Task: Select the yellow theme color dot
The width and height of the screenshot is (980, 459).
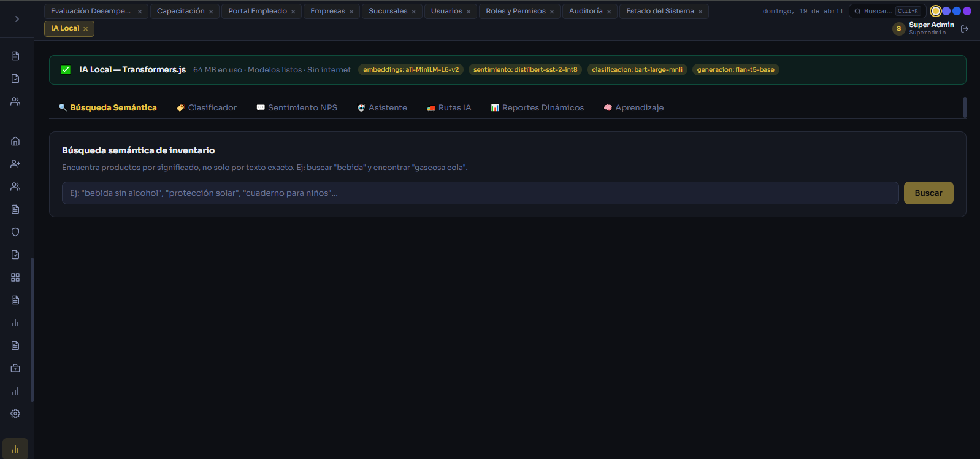Action: [936, 11]
